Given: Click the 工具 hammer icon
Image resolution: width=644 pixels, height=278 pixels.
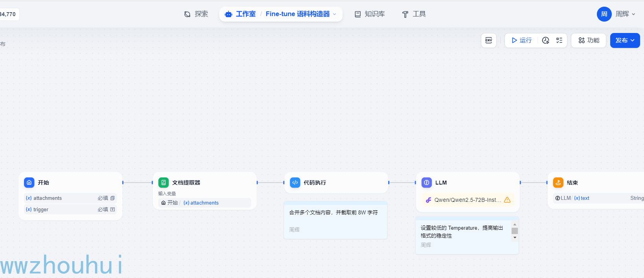Looking at the screenshot, I should [x=405, y=15].
